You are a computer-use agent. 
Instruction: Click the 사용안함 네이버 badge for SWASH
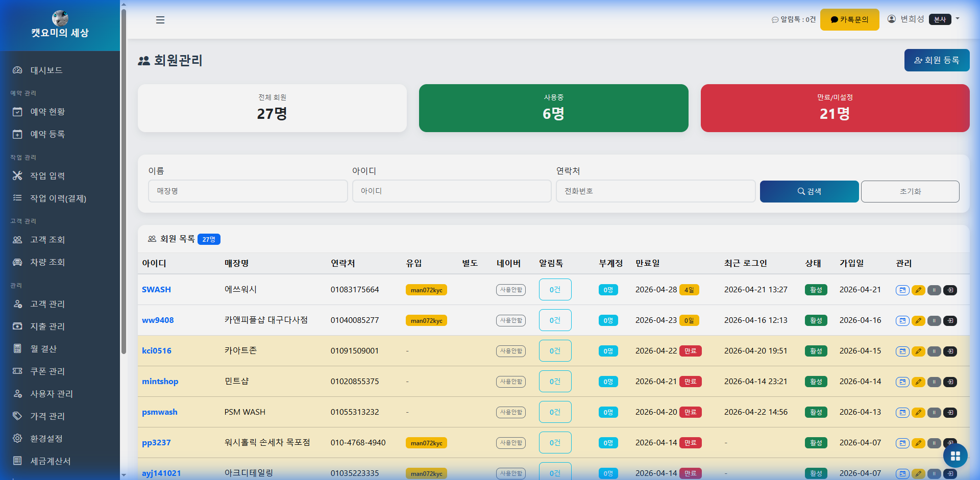511,290
